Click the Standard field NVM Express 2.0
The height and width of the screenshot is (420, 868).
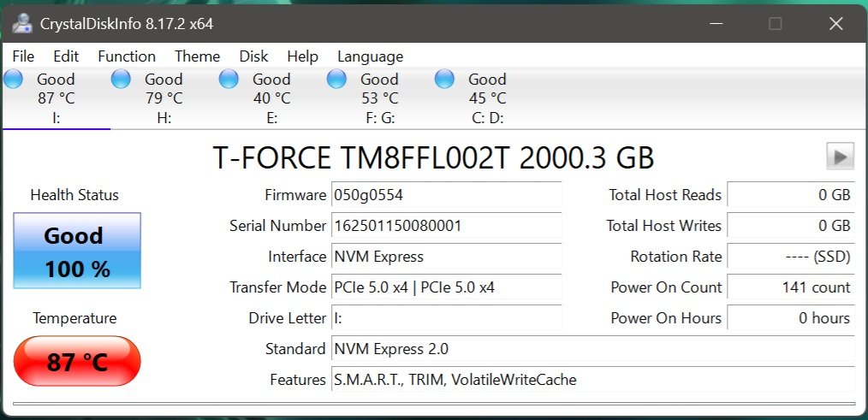(x=593, y=349)
